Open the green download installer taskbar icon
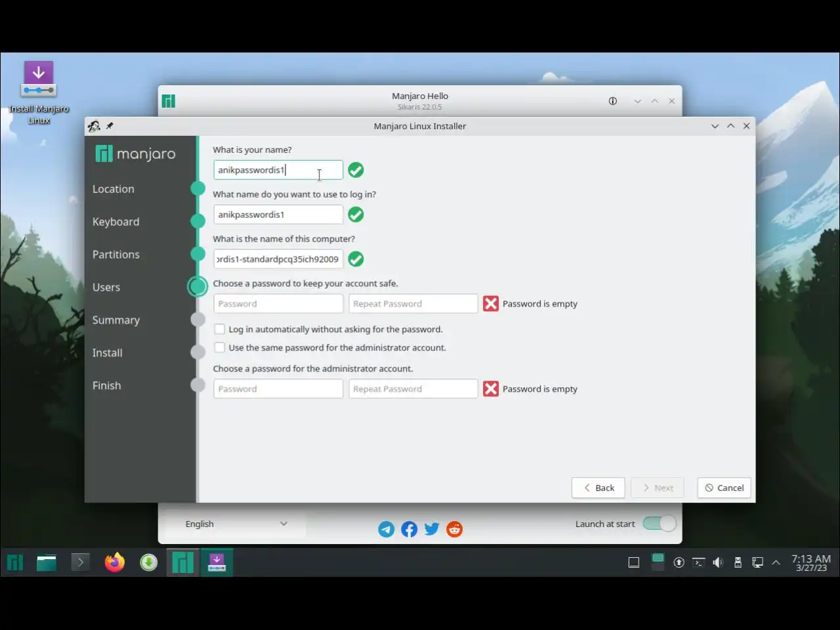 [149, 562]
